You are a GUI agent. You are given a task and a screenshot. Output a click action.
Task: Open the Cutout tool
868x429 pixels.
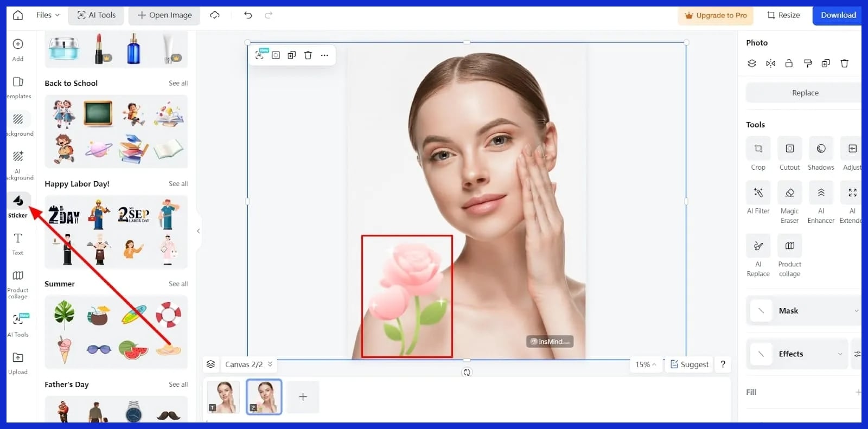pos(789,149)
